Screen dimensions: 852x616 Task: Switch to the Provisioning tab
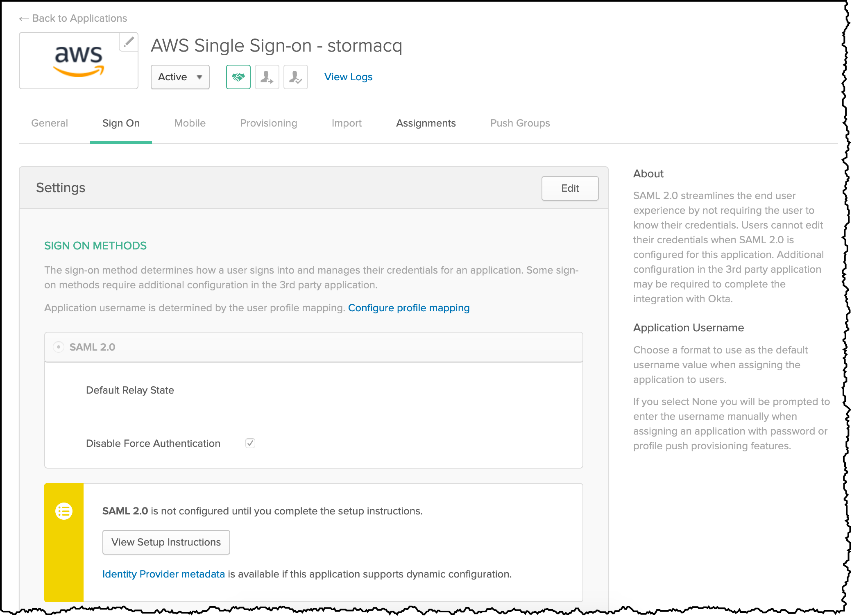coord(268,123)
